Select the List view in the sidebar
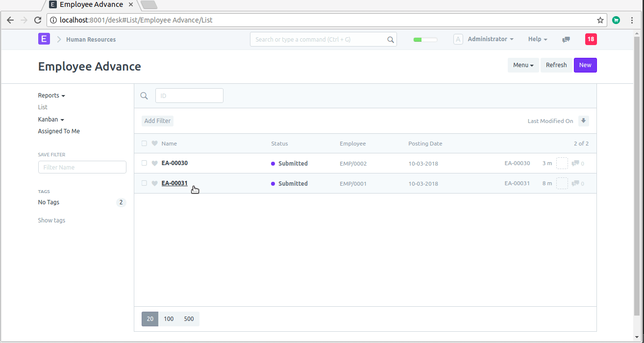 [43, 107]
